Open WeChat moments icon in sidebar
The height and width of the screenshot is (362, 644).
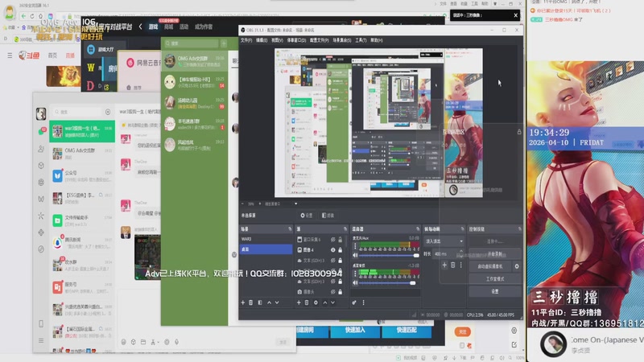point(41,183)
